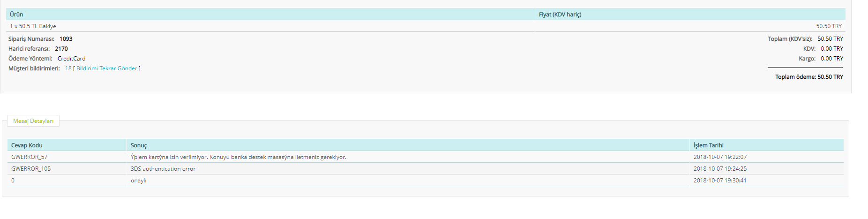The width and height of the screenshot is (868, 219).
Task: Click Toplam ödeme: 50.50 TRY total
Action: (809, 77)
